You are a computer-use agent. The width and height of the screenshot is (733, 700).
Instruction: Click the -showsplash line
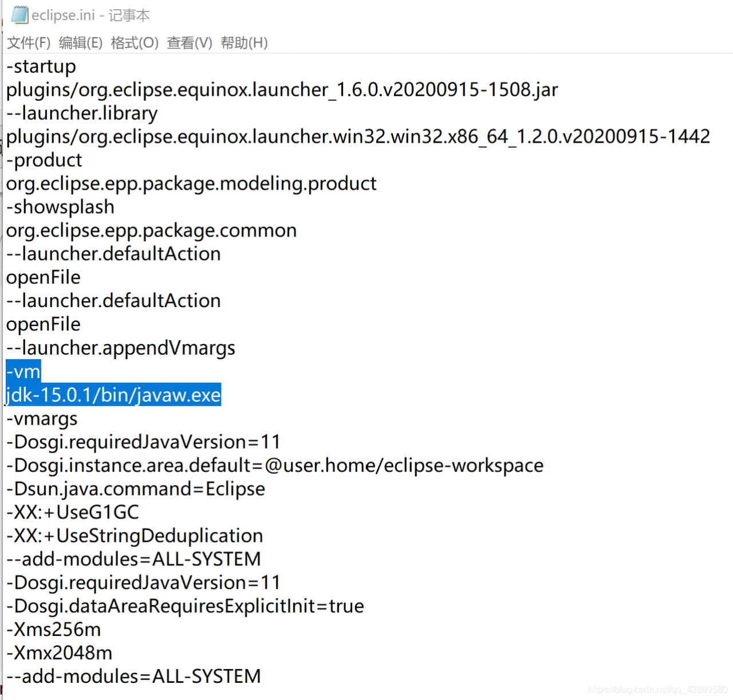[x=60, y=207]
